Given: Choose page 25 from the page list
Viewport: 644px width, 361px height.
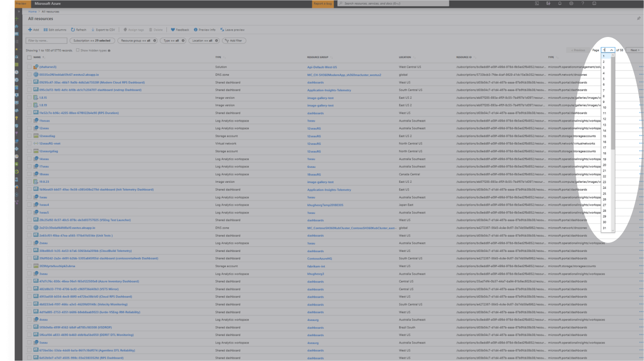Looking at the screenshot, I should pos(604,194).
